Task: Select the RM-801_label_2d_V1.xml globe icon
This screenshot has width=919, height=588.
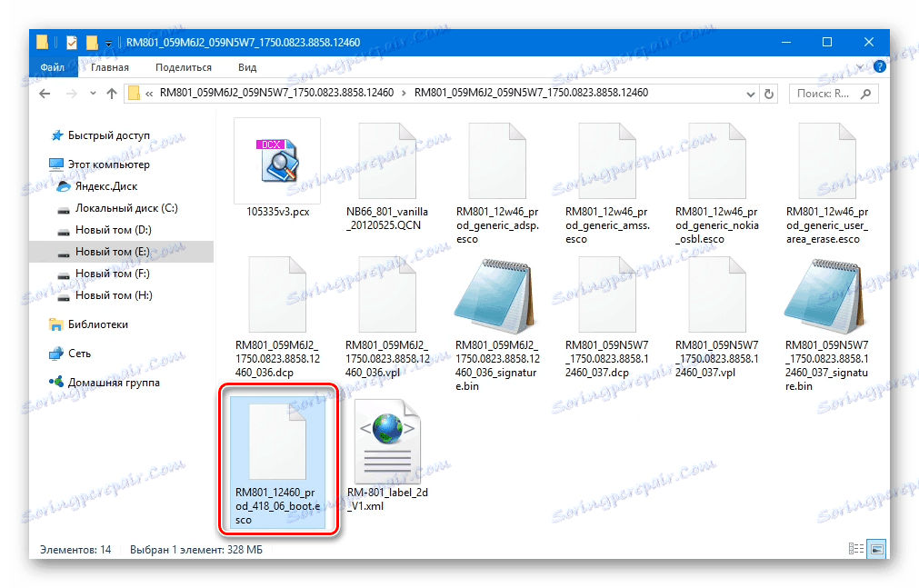Action: (x=387, y=440)
